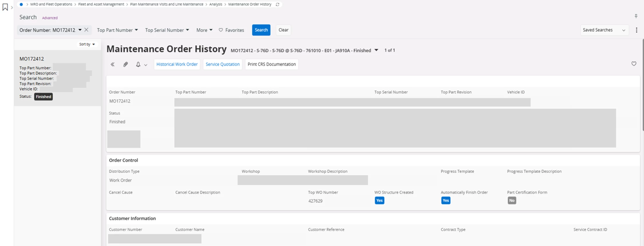Click Print CRS Documentation

pyautogui.click(x=272, y=64)
